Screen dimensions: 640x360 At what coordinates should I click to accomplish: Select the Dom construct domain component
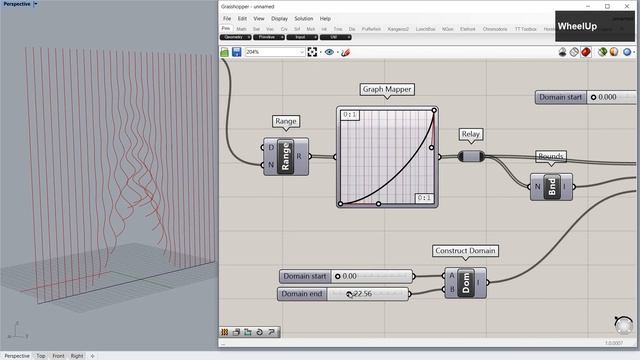pyautogui.click(x=466, y=283)
